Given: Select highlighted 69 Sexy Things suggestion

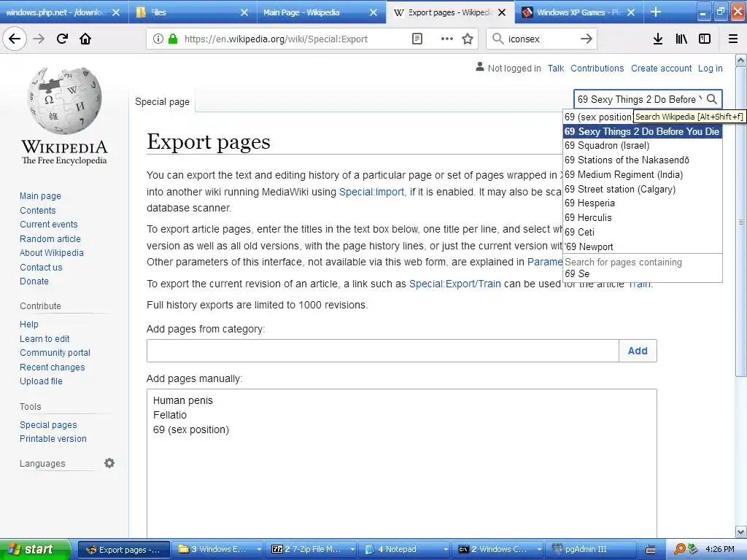Looking at the screenshot, I should tap(642, 131).
